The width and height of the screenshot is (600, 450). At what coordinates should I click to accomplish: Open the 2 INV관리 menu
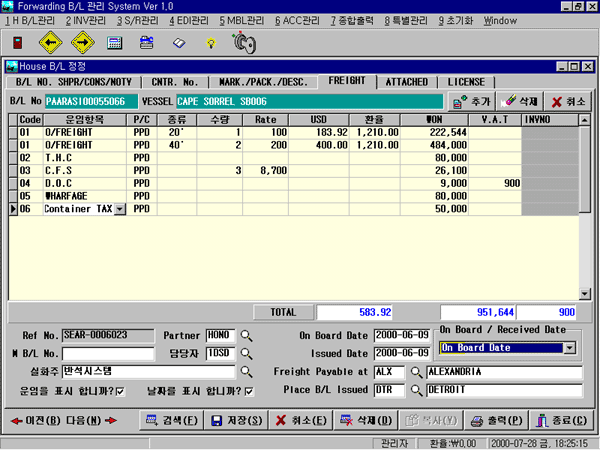85,21
